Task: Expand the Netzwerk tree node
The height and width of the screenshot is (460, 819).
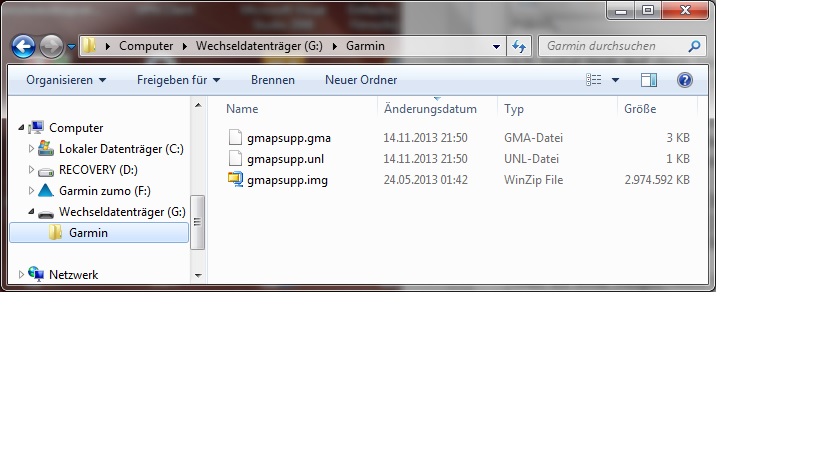Action: (22, 274)
